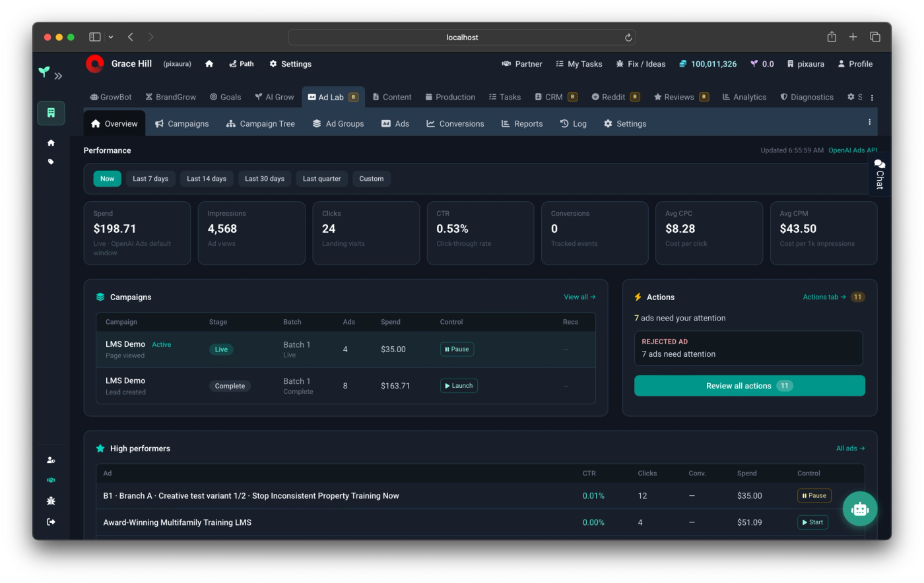
Task: Open the Chat side panel tab
Action: coord(879,174)
